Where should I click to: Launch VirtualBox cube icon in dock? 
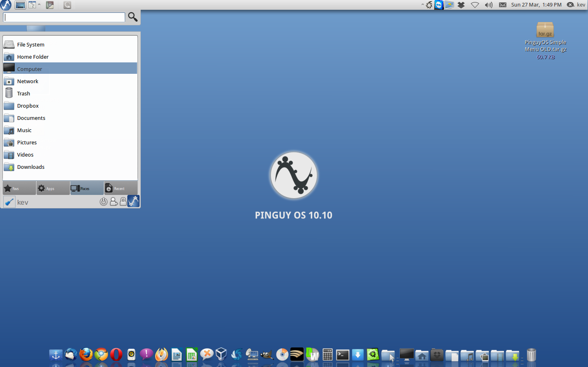[221, 354]
